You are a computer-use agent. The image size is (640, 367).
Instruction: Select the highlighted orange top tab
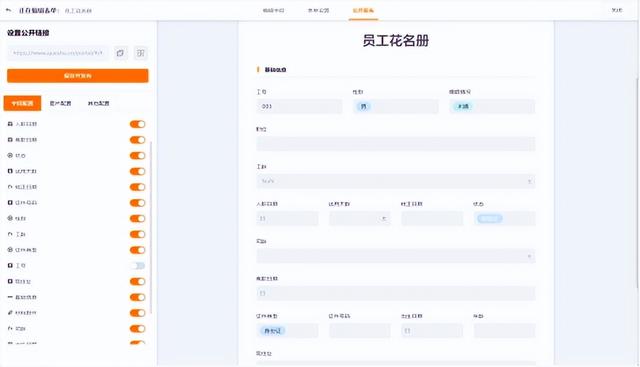363,10
